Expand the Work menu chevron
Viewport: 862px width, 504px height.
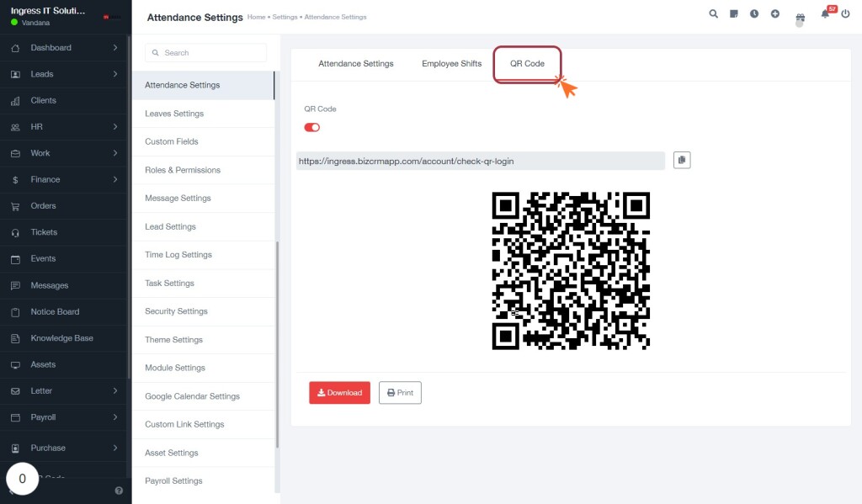pyautogui.click(x=114, y=153)
